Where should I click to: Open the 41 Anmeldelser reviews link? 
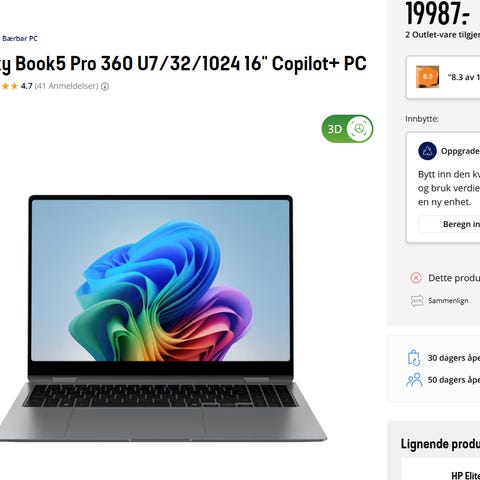pyautogui.click(x=67, y=86)
